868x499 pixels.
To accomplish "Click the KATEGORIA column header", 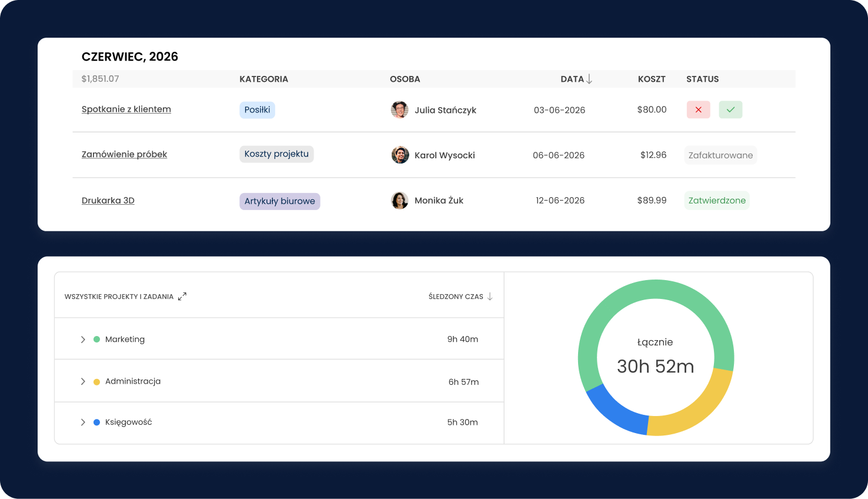I will [x=263, y=79].
